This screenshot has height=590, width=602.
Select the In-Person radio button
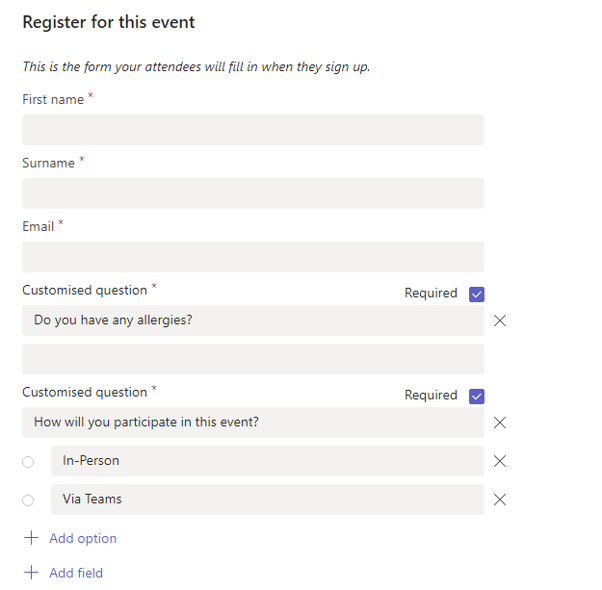pos(28,462)
